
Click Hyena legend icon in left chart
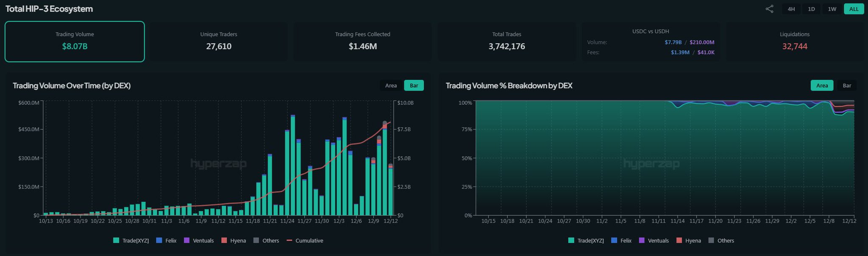pyautogui.click(x=224, y=240)
